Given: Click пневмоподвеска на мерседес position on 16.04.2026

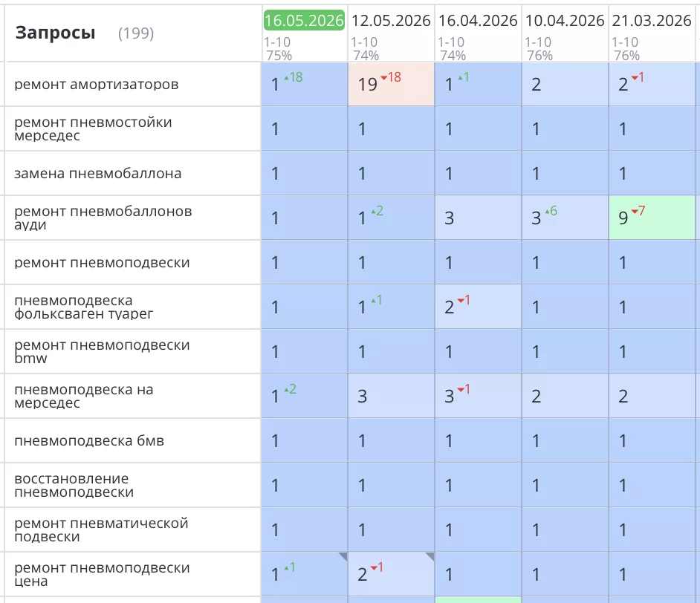Looking at the screenshot, I should click(478, 397).
